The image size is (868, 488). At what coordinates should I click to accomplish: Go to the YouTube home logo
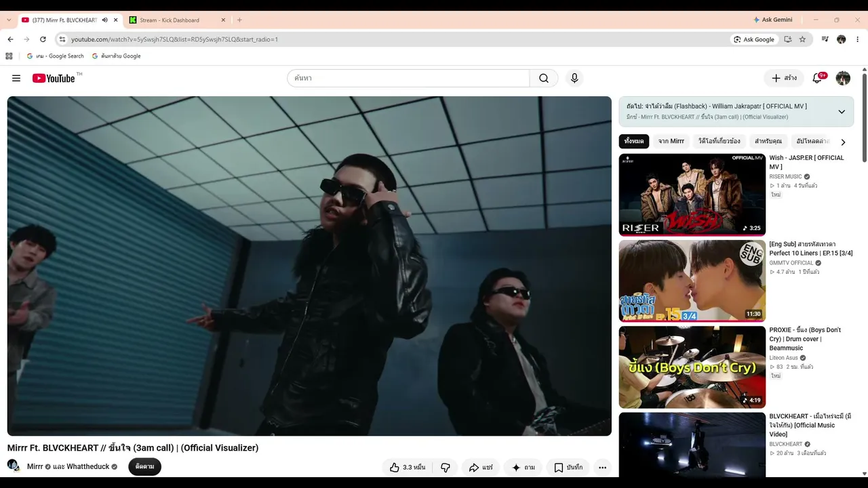click(54, 78)
